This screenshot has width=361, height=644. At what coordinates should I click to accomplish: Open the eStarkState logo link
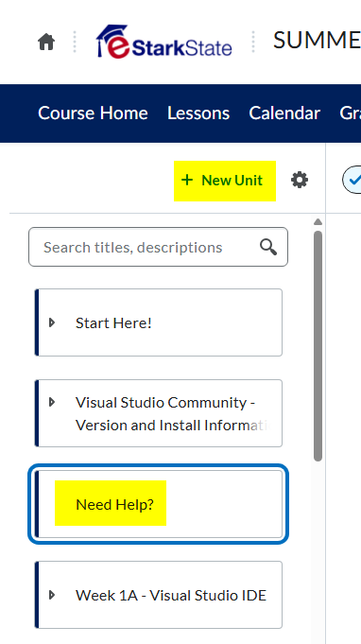[164, 42]
